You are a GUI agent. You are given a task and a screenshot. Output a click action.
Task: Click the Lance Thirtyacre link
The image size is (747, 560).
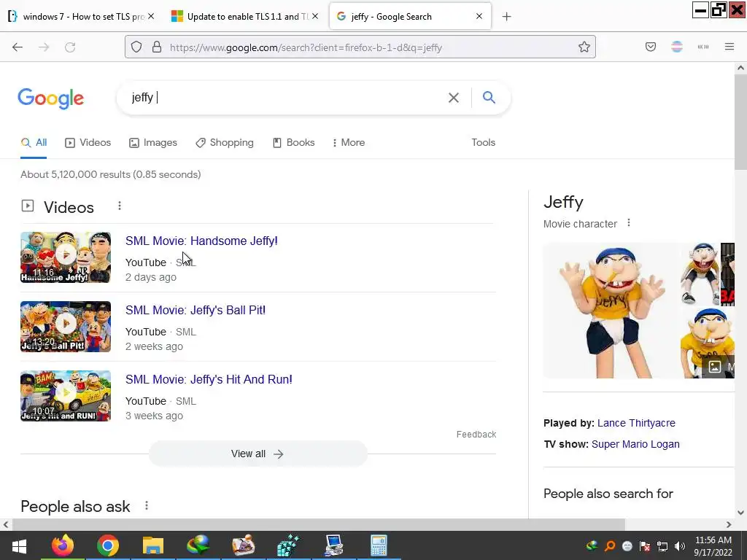click(x=636, y=423)
